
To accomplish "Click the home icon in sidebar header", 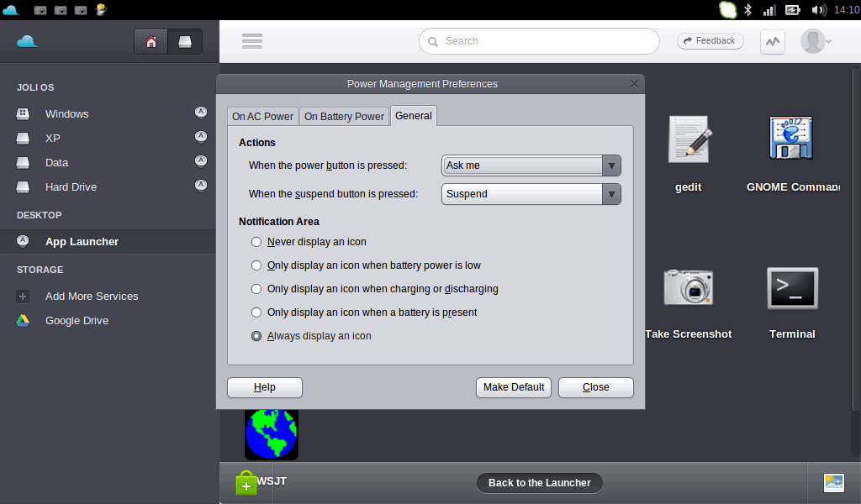I will click(x=151, y=42).
